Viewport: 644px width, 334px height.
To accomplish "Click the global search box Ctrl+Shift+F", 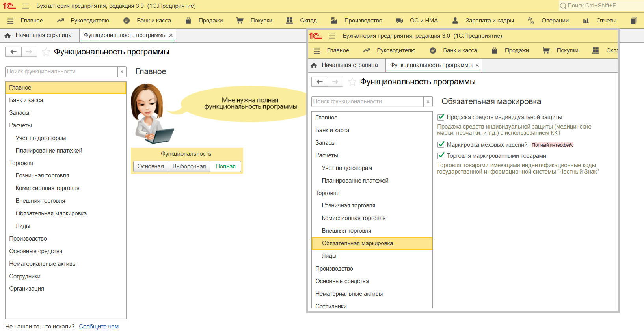I will tap(601, 6).
